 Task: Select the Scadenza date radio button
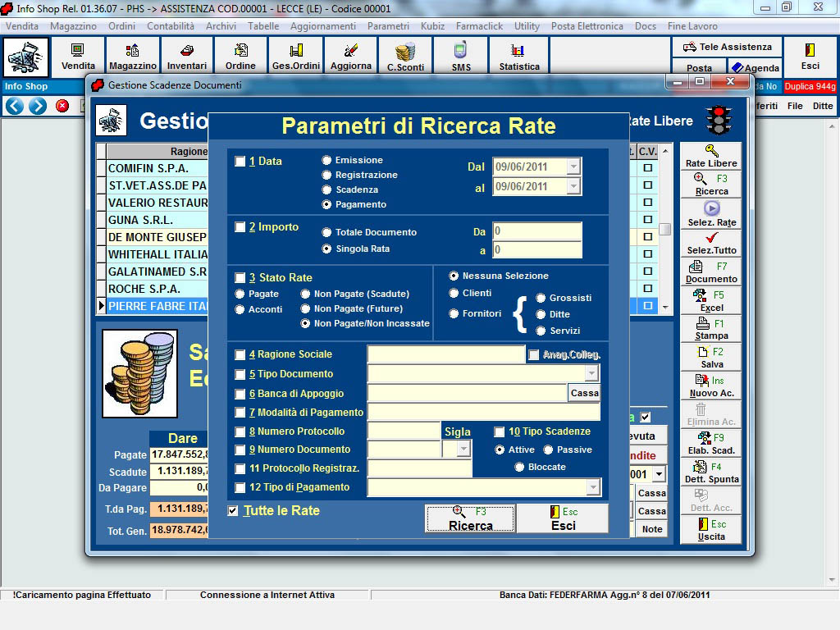[327, 189]
